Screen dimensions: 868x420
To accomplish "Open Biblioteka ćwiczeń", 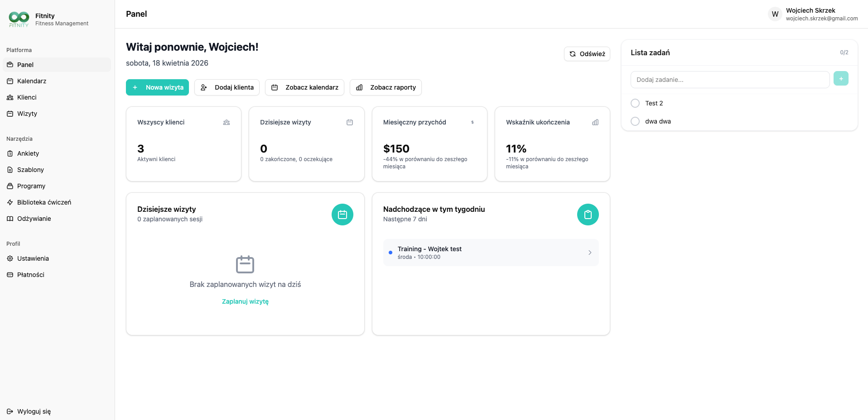I will pyautogui.click(x=44, y=202).
